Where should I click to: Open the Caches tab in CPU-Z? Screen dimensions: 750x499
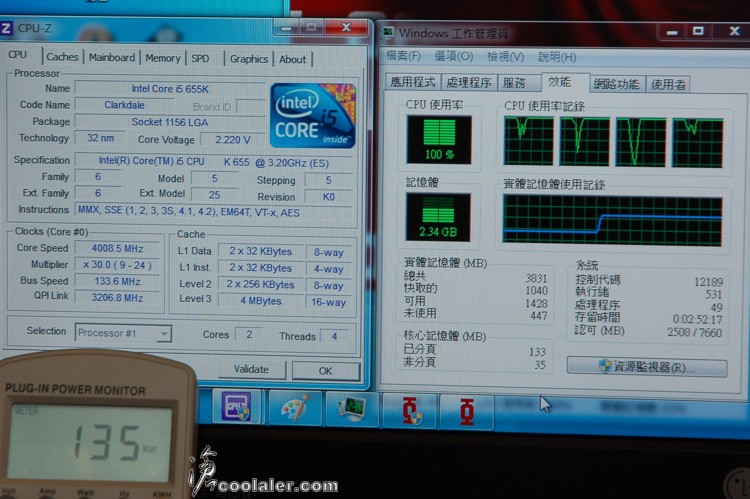(x=63, y=57)
